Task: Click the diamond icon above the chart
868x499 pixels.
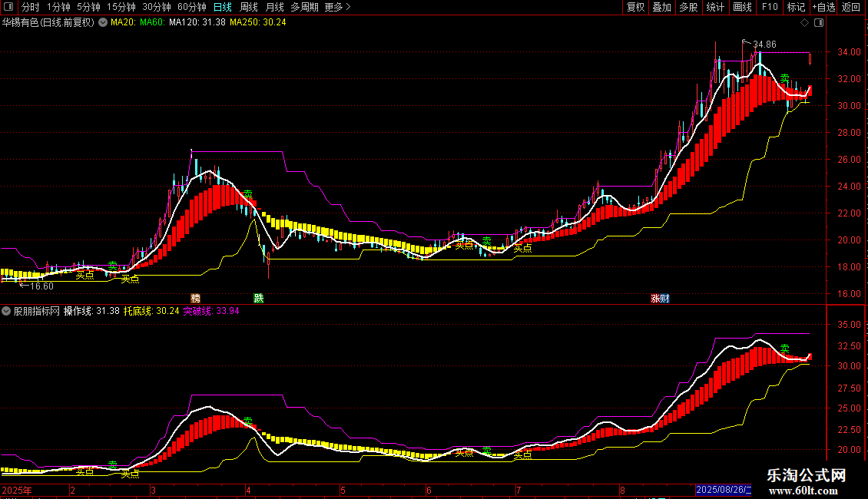Action: coord(805,23)
